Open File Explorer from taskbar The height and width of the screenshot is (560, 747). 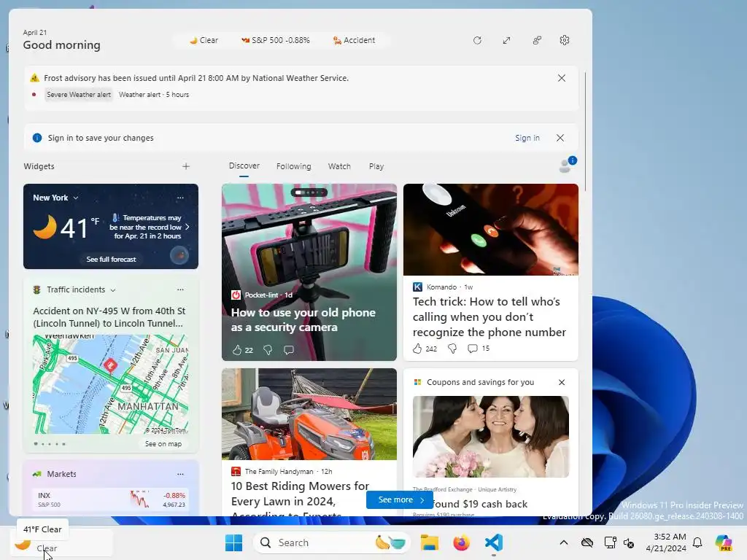(x=429, y=542)
